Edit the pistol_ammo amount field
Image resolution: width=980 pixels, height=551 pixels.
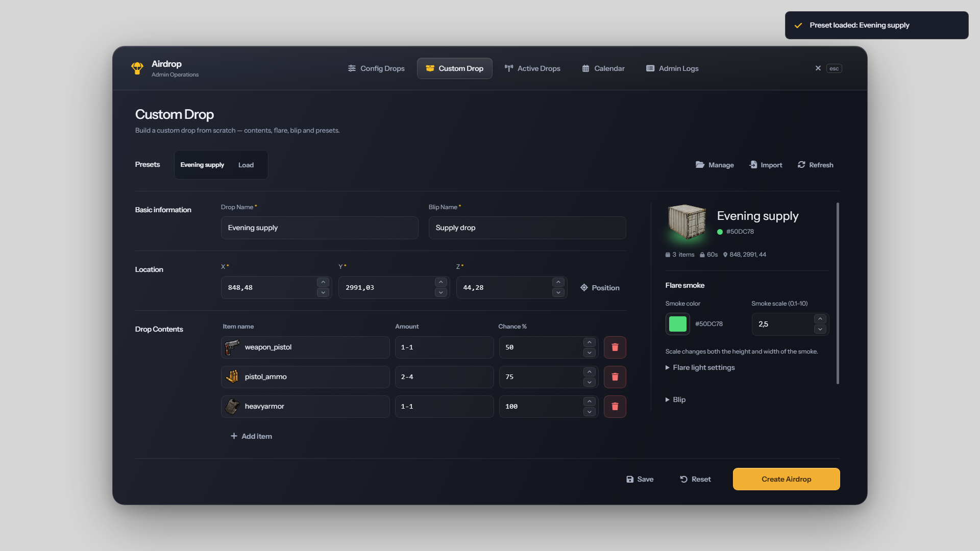pyautogui.click(x=444, y=377)
